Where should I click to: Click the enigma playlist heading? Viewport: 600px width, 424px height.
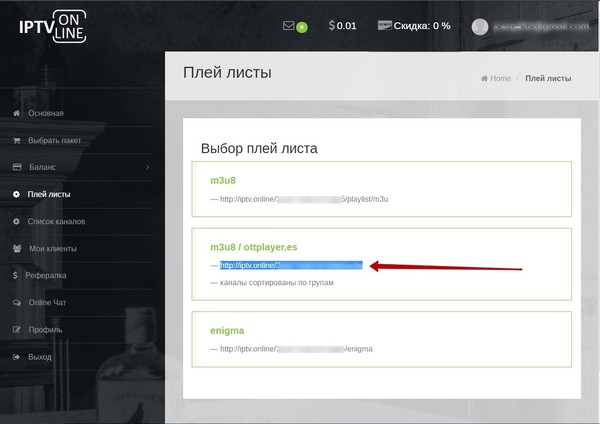point(227,331)
